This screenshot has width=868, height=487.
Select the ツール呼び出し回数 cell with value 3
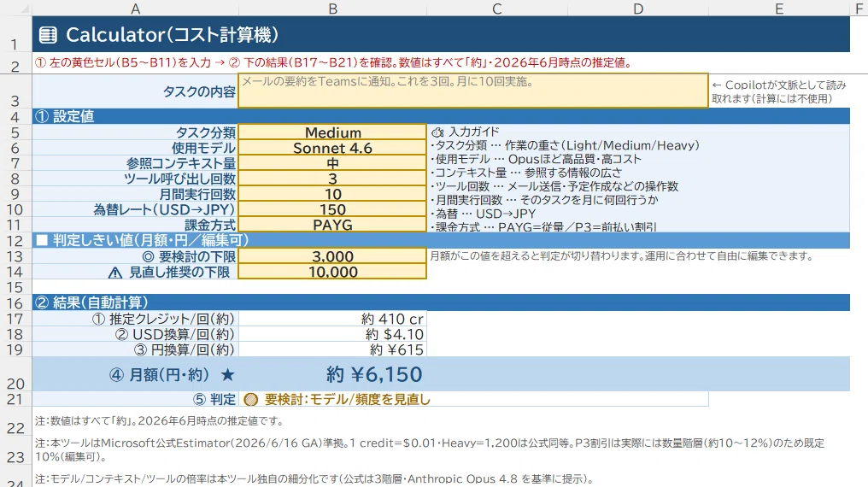coord(332,179)
